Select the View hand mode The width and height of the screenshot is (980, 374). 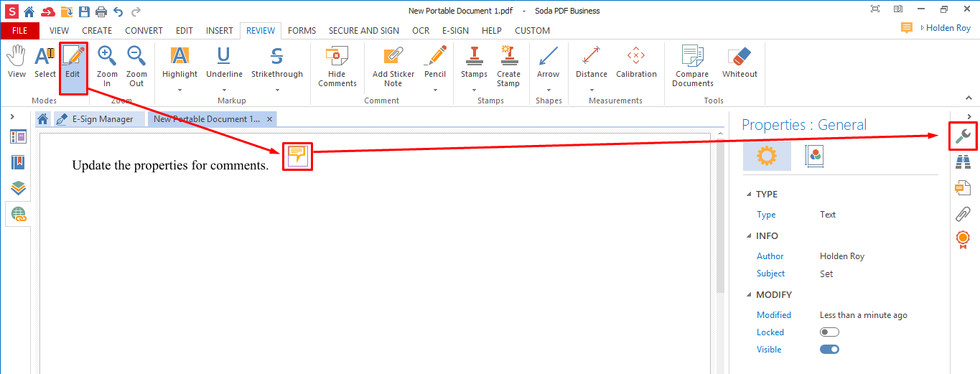click(x=17, y=62)
